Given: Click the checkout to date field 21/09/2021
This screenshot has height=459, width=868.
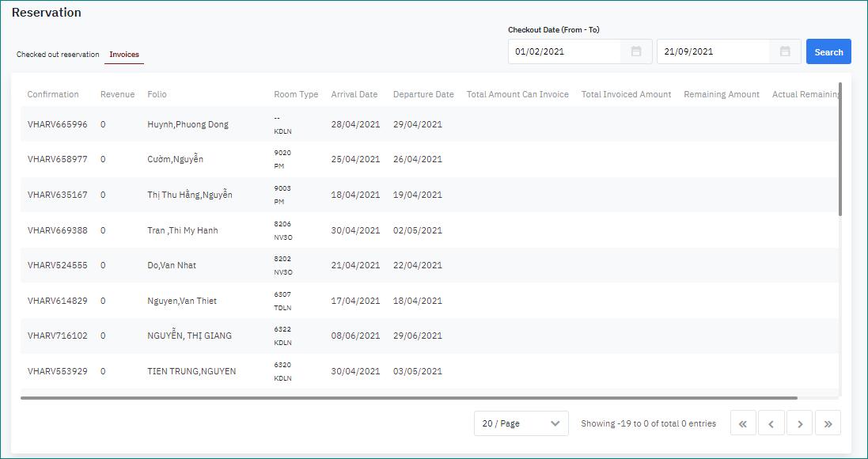Looking at the screenshot, I should coord(712,51).
